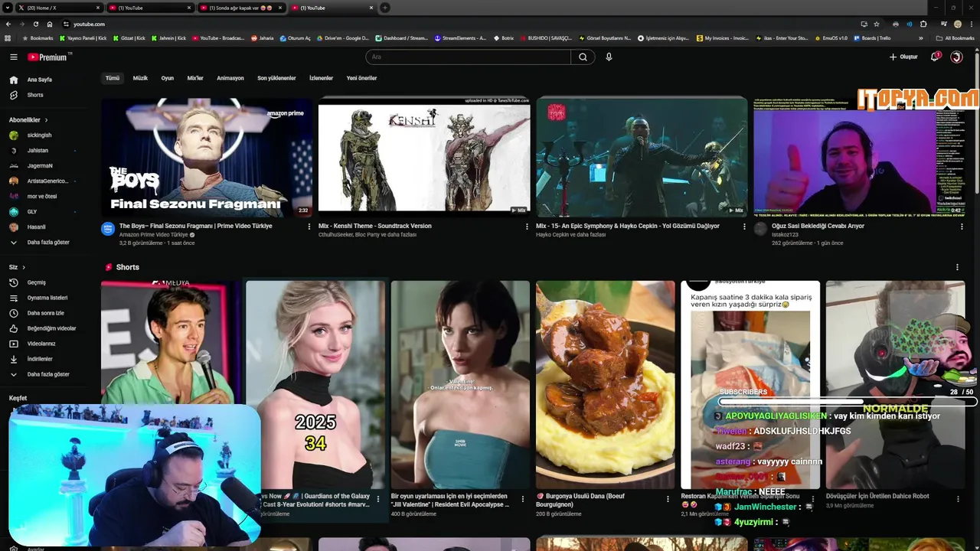
Task: Select the Son yüklenenler filter chip
Action: pos(276,78)
